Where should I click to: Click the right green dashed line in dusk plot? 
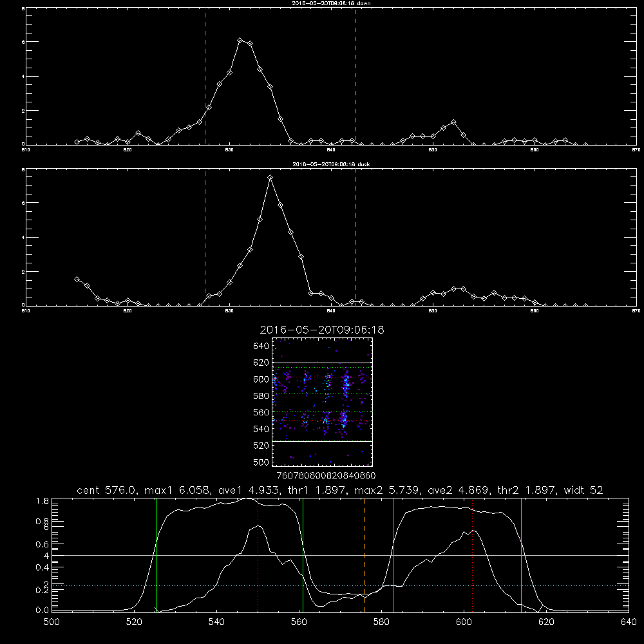355,238
